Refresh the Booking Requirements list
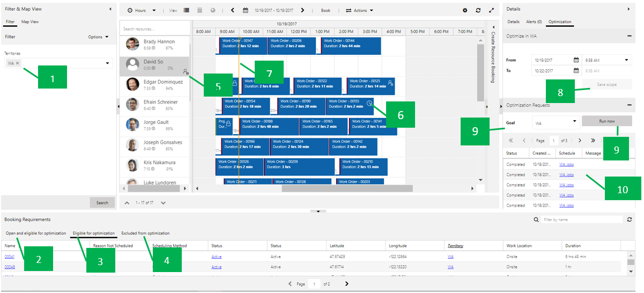The height and width of the screenshot is (293, 644). [629, 219]
